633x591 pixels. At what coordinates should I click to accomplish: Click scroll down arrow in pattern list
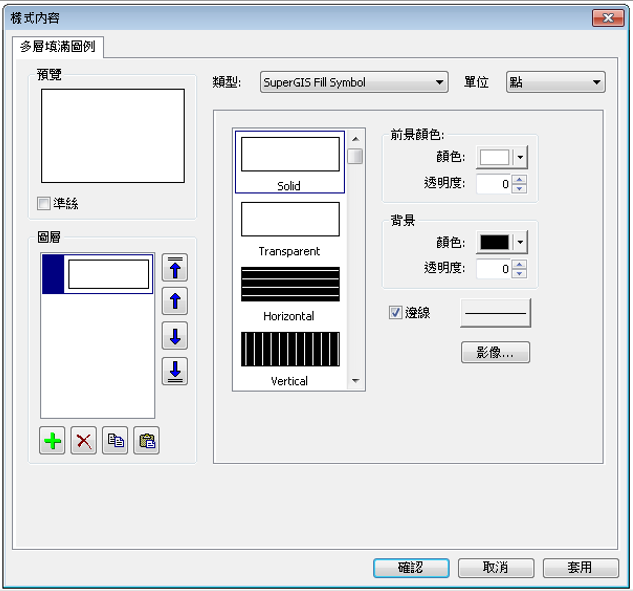(355, 381)
